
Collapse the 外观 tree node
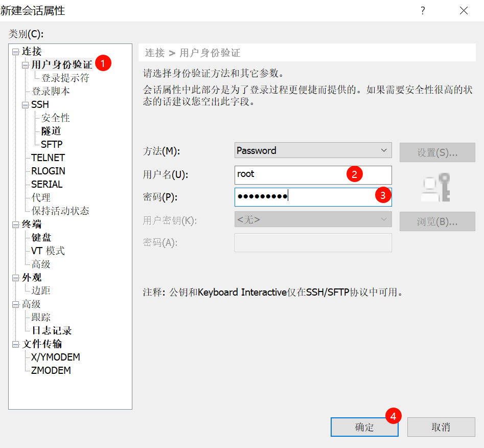15,278
